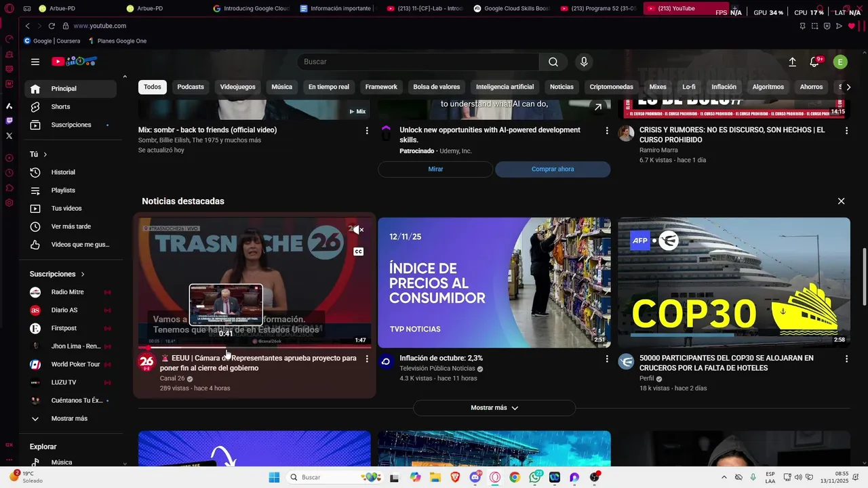Open Playlists in the sidebar

pos(71,190)
